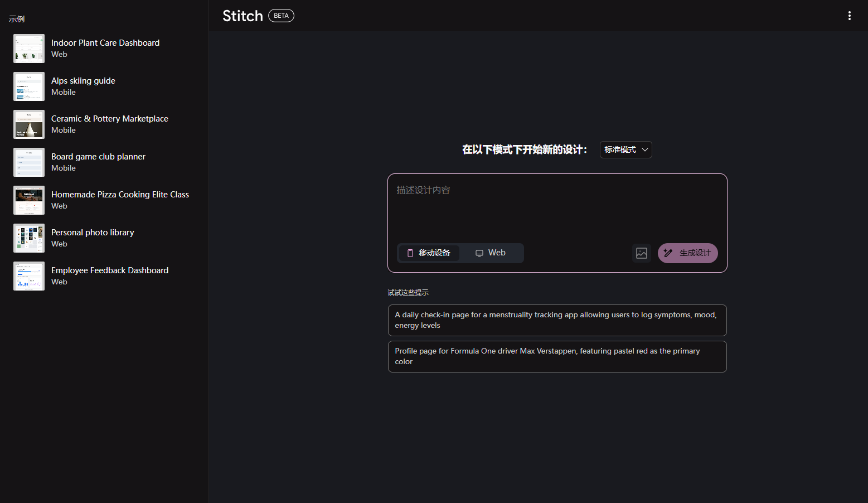Switch target platform to Web

click(x=491, y=253)
